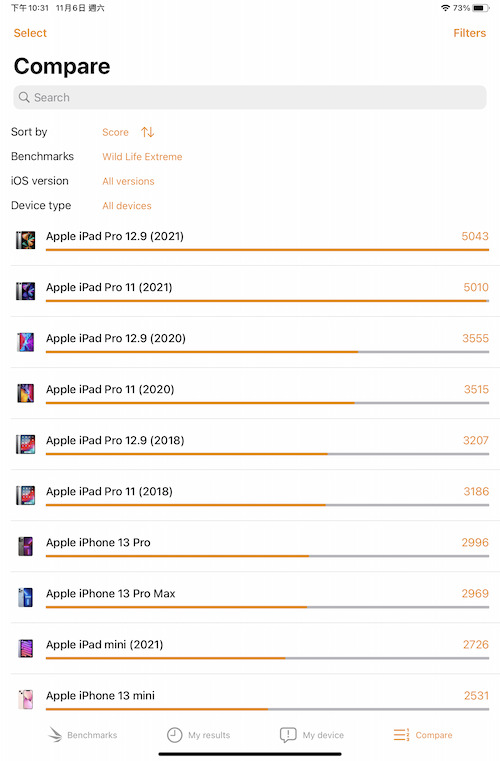Tap iPad Pro 12.9 (2021) device thumbnail
500x761 pixels.
tap(26, 240)
